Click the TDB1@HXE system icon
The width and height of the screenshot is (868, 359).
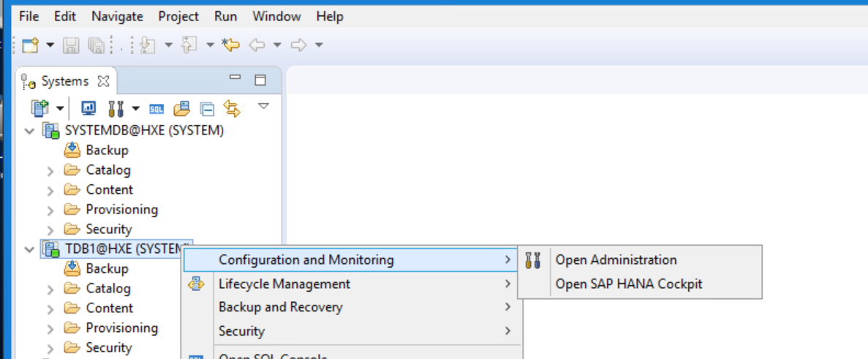(x=51, y=249)
